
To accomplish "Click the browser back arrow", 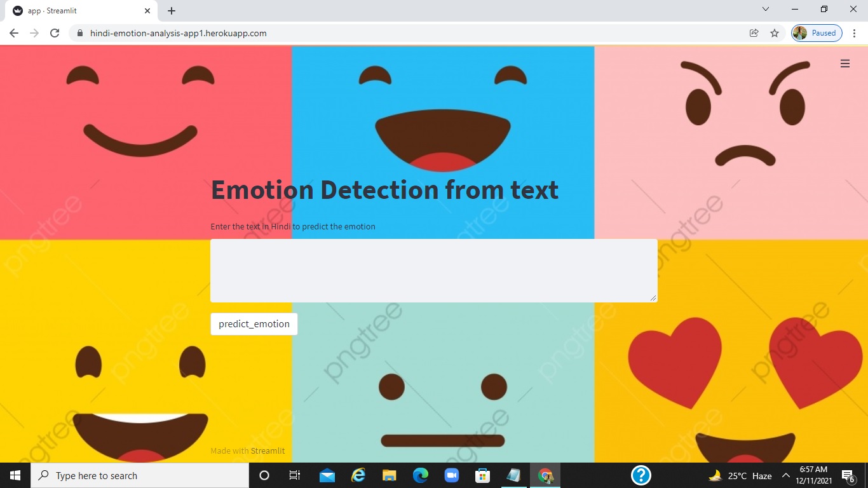I will tap(13, 32).
